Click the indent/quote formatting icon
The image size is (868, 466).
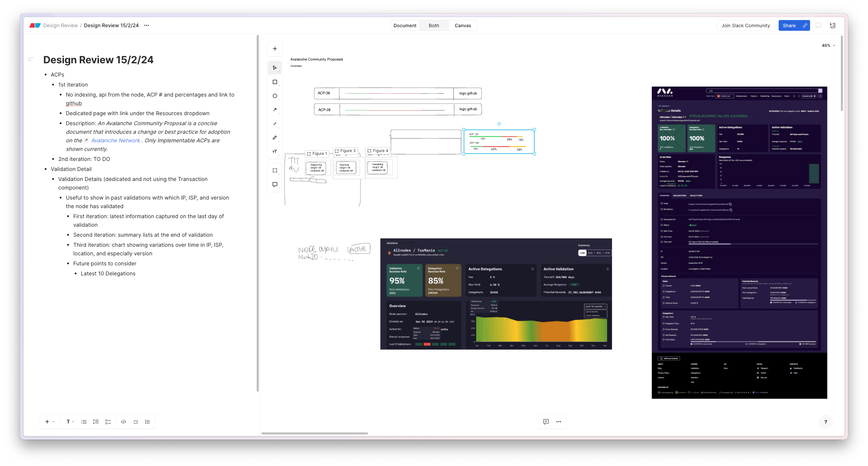click(x=148, y=422)
